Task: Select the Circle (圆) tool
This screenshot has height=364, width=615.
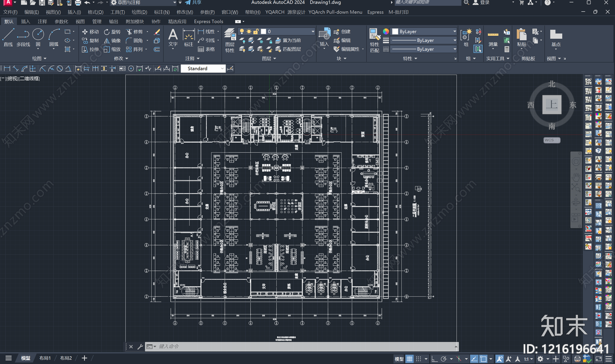Action: coord(38,38)
